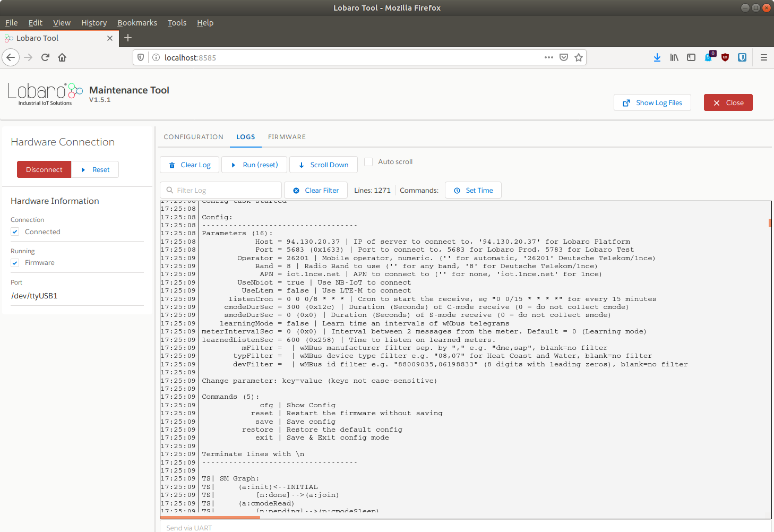Click the log horizontal scrollbar
The height and width of the screenshot is (532, 774).
210,517
